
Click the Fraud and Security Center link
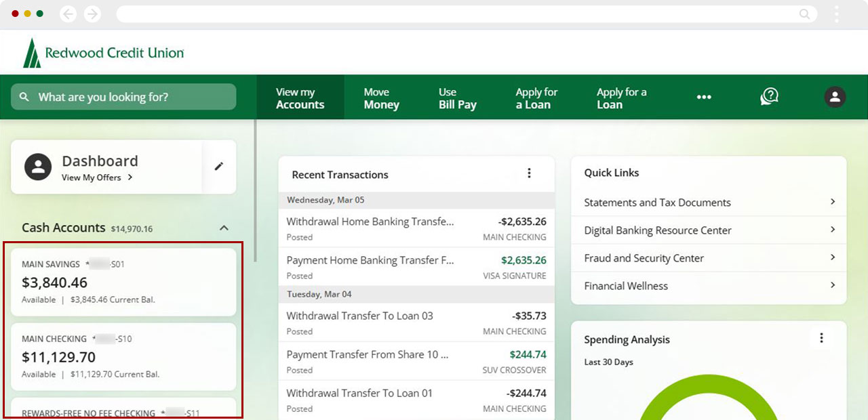(x=644, y=258)
